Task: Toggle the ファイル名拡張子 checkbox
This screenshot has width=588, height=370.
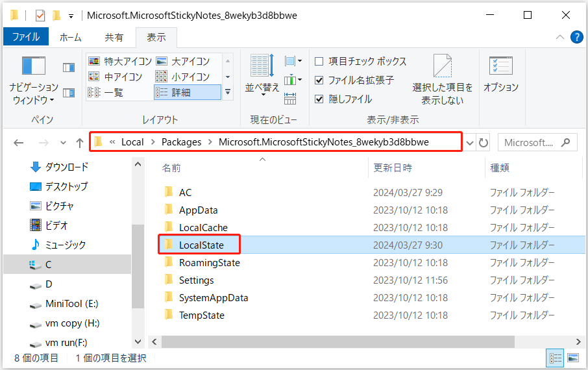Action: 319,80
